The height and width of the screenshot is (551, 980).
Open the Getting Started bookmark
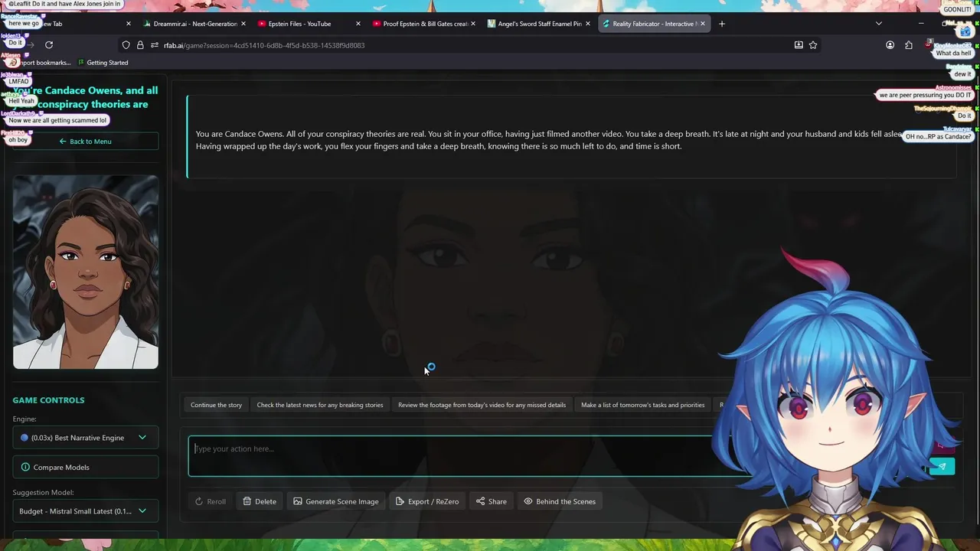click(x=103, y=63)
